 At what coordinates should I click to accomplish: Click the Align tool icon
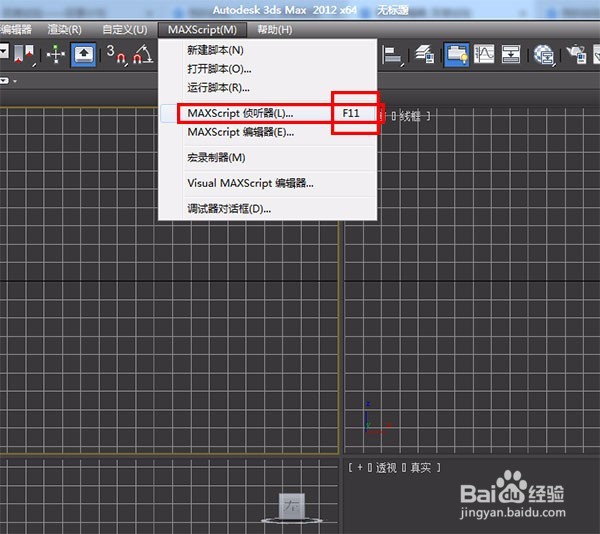[393, 55]
